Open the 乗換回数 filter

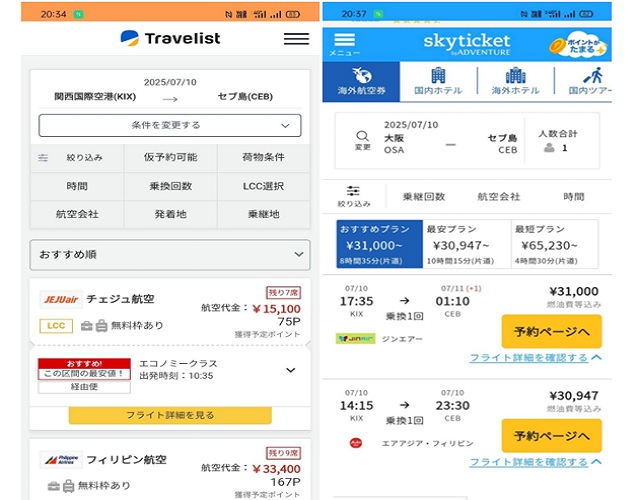(171, 186)
